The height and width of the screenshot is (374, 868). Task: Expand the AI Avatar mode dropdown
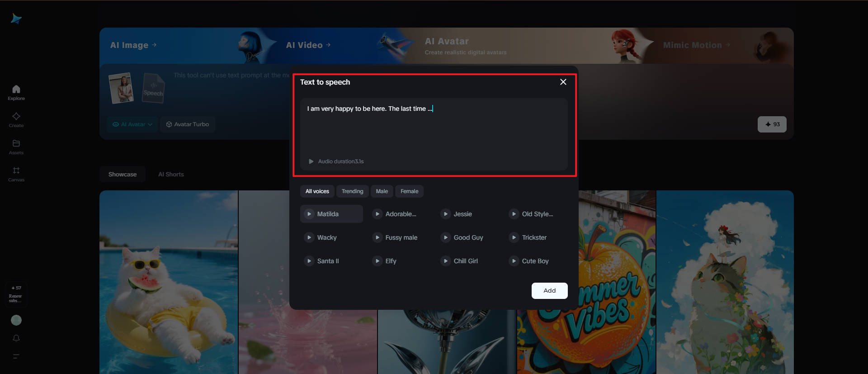click(132, 124)
